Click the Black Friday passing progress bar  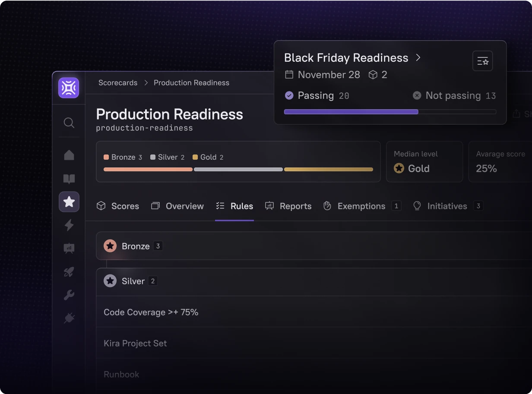coord(390,112)
